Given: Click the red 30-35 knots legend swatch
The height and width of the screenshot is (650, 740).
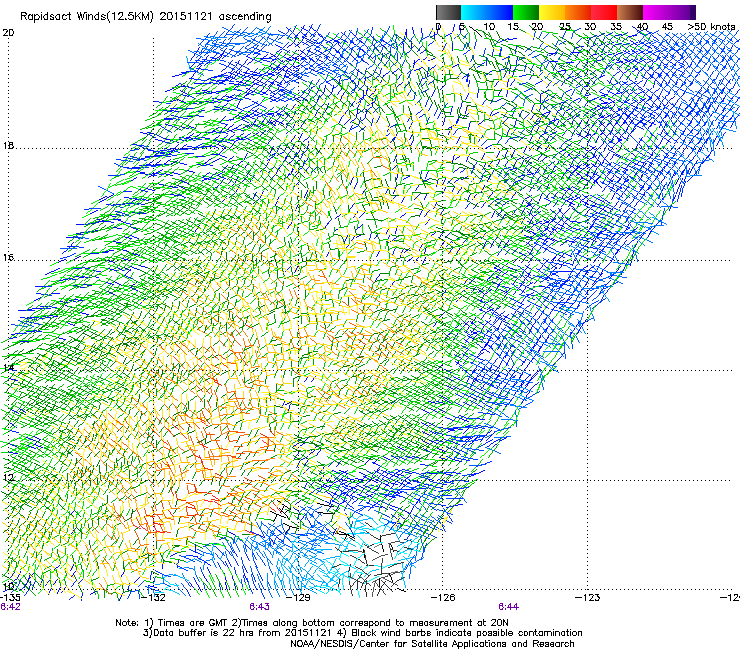Looking at the screenshot, I should pyautogui.click(x=604, y=12).
